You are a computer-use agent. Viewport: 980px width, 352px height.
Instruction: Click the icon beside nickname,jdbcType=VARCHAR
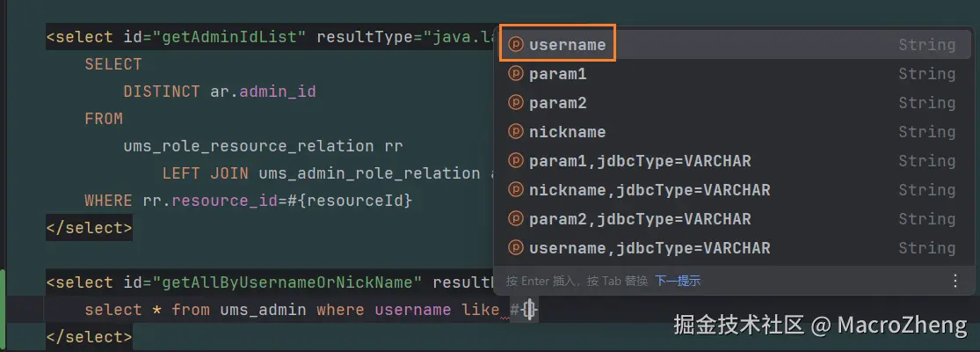(515, 189)
